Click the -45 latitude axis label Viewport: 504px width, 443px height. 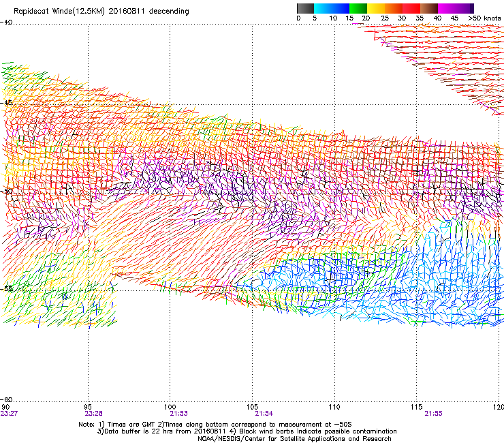(x=6, y=103)
